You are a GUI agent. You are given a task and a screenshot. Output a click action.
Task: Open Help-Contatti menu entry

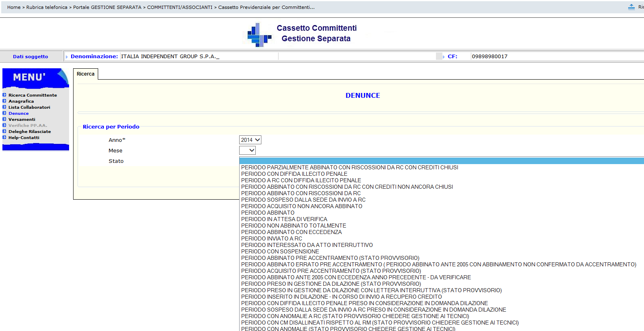24,138
